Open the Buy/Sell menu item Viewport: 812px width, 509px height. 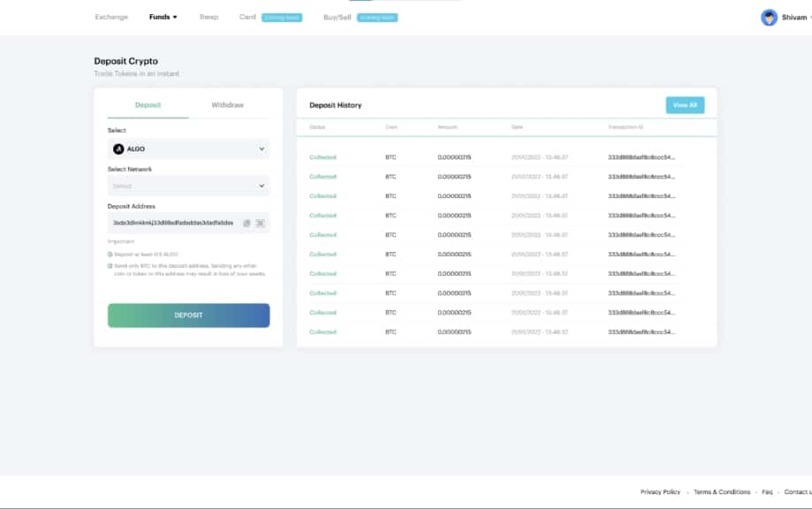pos(338,17)
